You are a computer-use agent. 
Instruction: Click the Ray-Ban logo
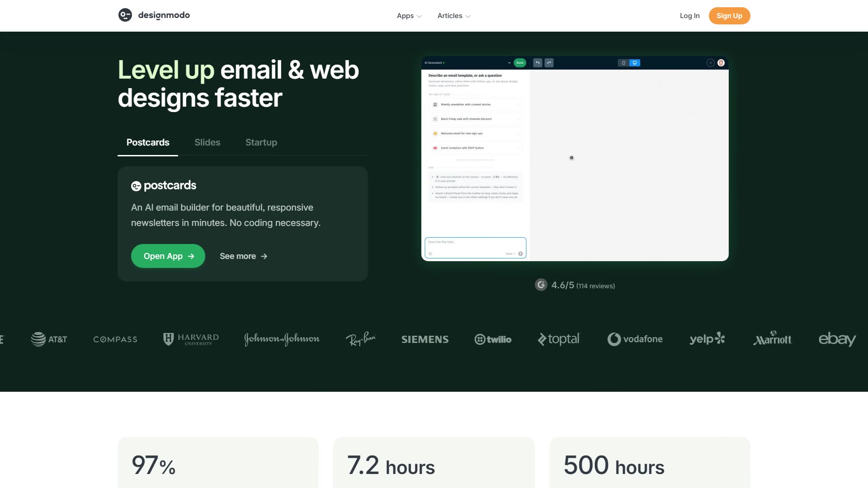(361, 339)
